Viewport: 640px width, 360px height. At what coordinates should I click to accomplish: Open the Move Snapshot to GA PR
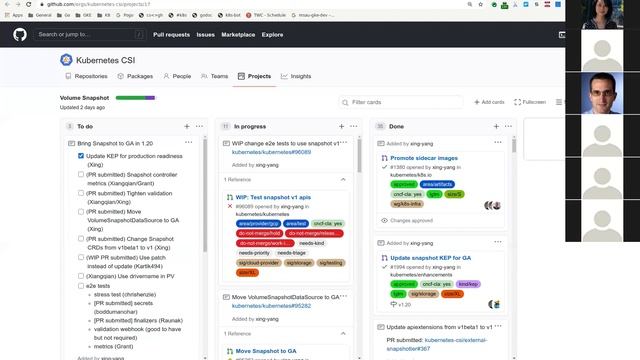[x=266, y=351]
